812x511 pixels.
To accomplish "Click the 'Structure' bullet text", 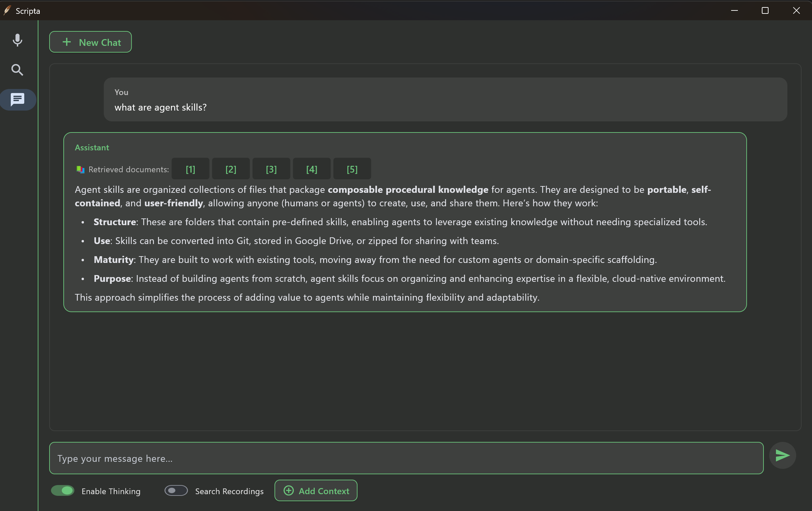I will click(400, 222).
